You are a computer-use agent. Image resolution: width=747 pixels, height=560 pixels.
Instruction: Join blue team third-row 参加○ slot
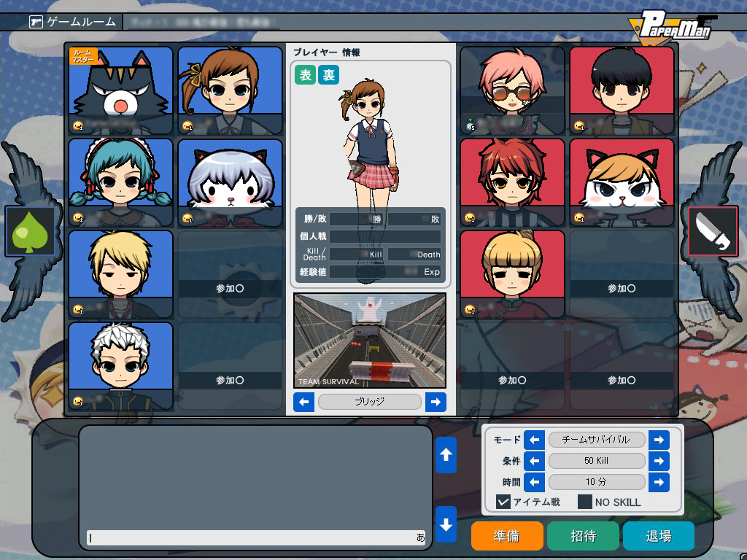(230, 274)
